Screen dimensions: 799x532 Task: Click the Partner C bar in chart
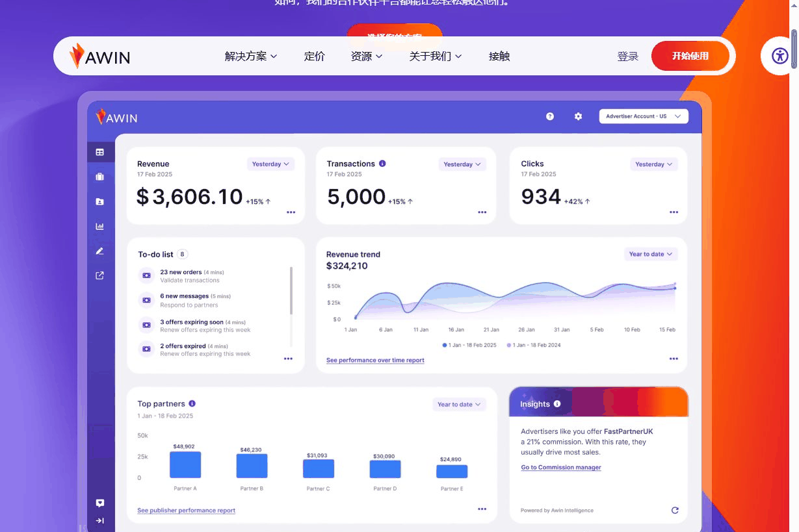click(x=319, y=468)
